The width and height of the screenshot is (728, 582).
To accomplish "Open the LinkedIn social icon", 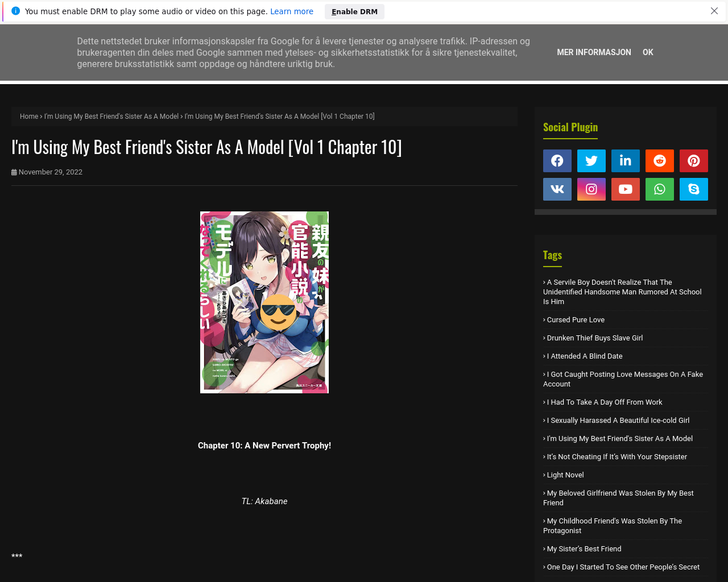I will click(x=626, y=161).
